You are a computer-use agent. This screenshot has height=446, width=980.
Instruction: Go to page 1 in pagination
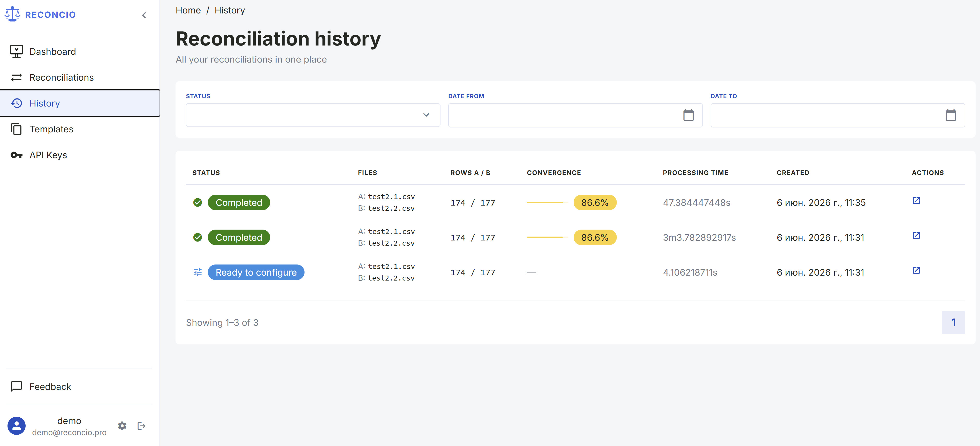[x=953, y=322]
